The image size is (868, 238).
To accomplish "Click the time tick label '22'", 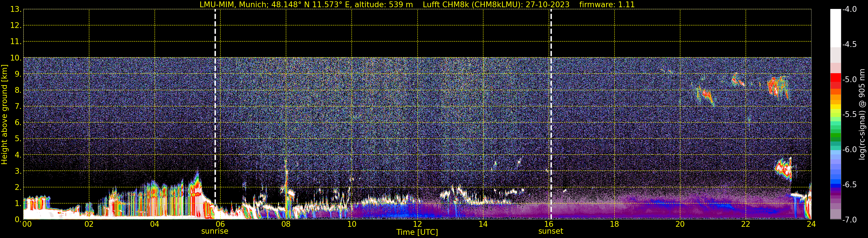I will click(746, 224).
